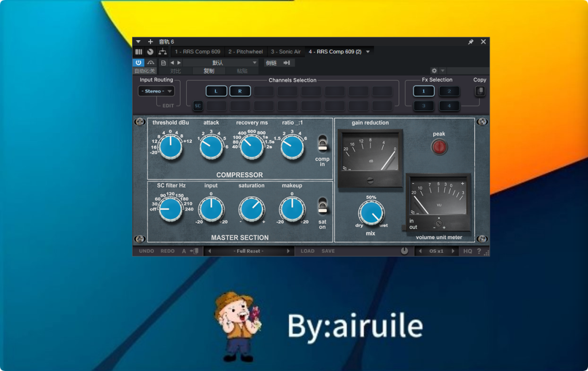Select Fx slot 1
Image resolution: width=588 pixels, height=371 pixels.
click(424, 91)
